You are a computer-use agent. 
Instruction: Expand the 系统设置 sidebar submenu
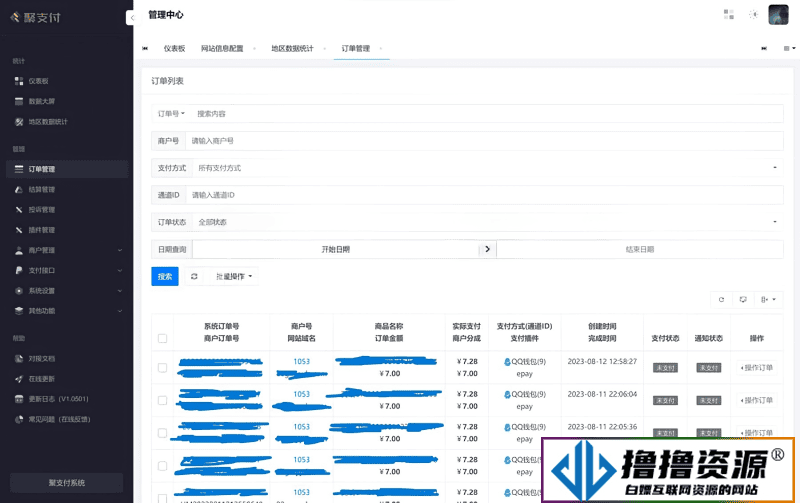click(x=66, y=291)
